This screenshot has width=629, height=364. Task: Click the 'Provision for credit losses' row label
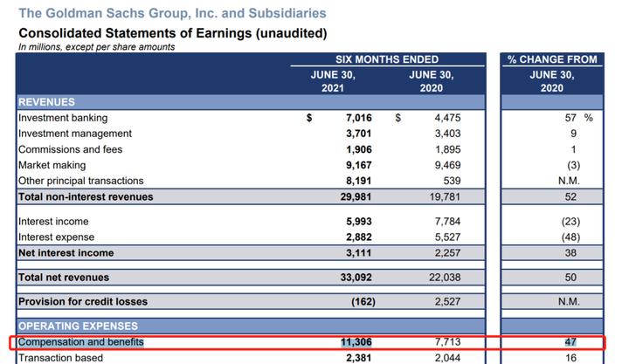[83, 301]
